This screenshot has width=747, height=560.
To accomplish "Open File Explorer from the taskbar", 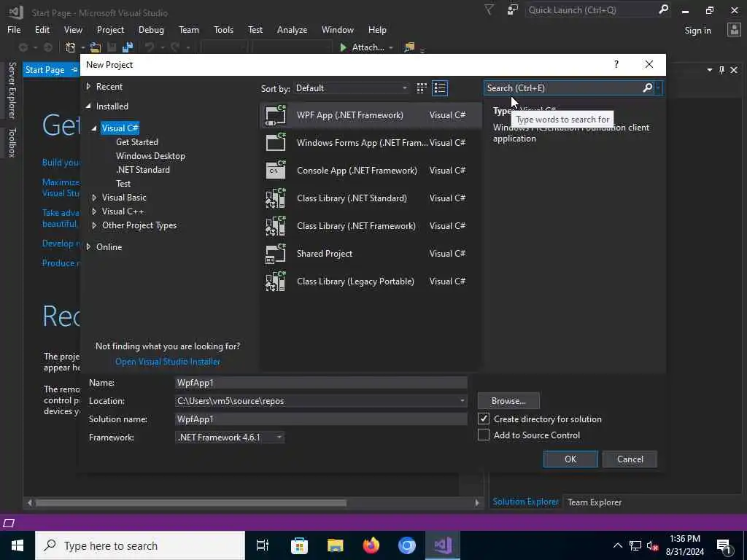I will click(336, 545).
